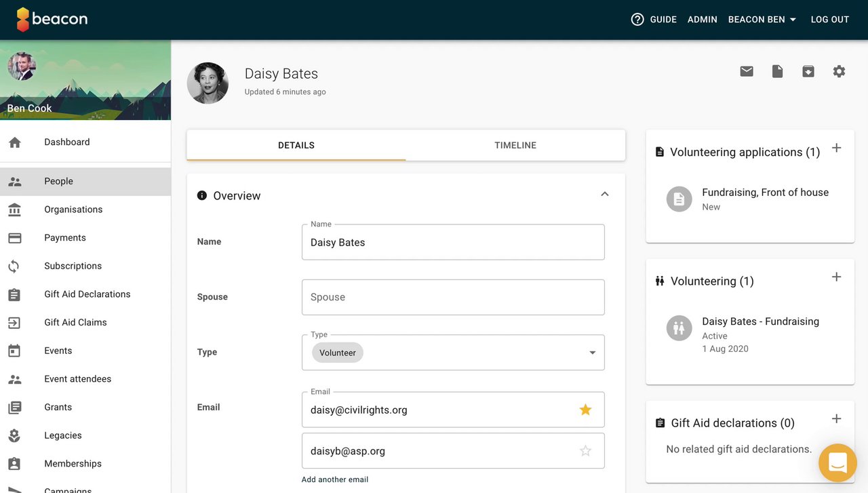The width and height of the screenshot is (868, 493).
Task: Click the email envelope icon in header
Action: pyautogui.click(x=747, y=71)
